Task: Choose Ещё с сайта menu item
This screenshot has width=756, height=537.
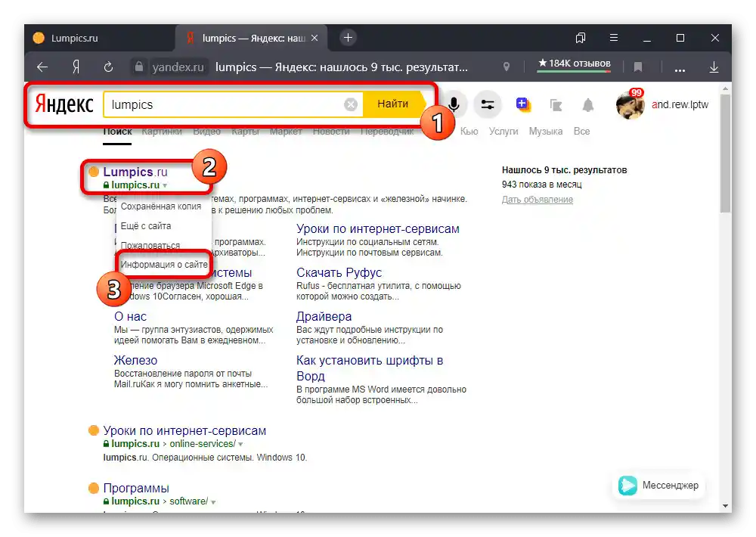Action: pyautogui.click(x=146, y=226)
